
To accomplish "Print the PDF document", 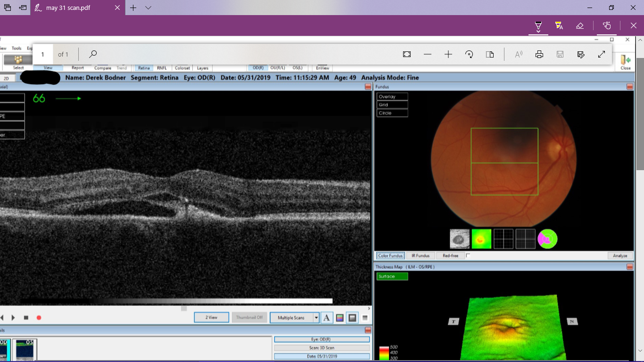I will (539, 54).
